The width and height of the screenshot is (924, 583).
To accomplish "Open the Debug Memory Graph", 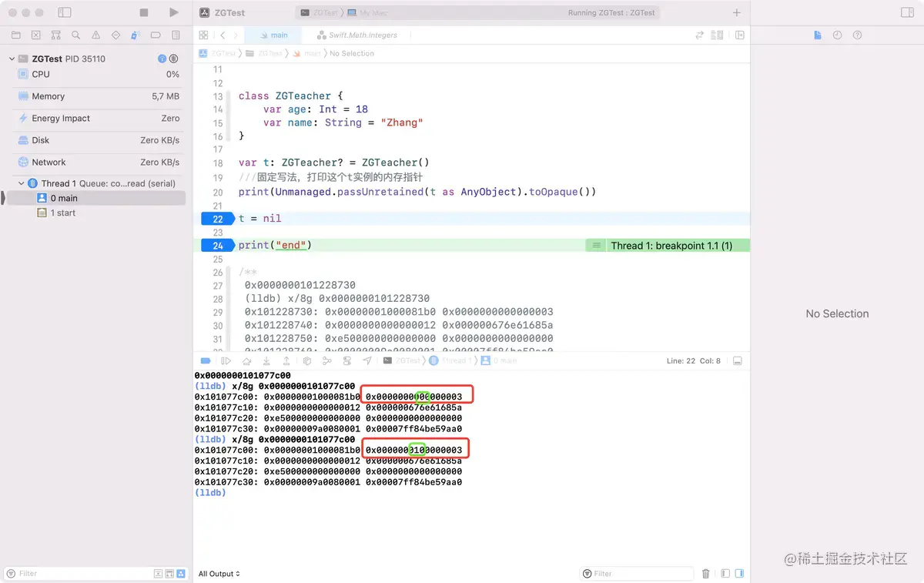I will [327, 360].
